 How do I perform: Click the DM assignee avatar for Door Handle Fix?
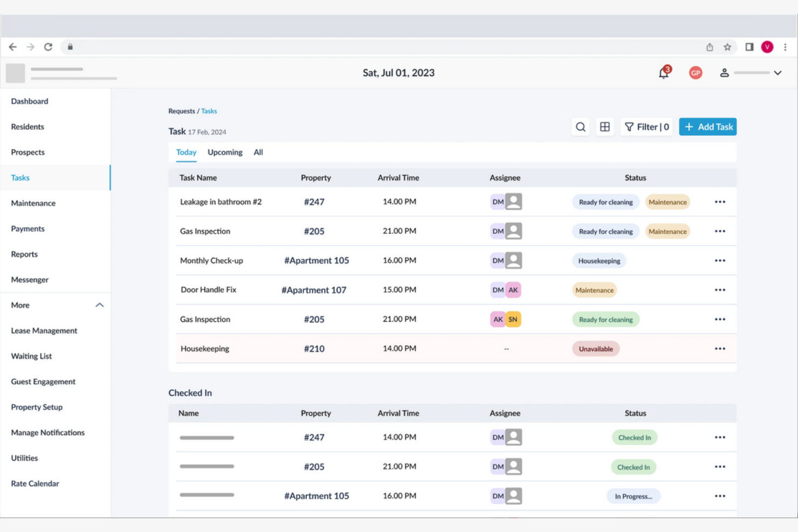[x=497, y=289]
